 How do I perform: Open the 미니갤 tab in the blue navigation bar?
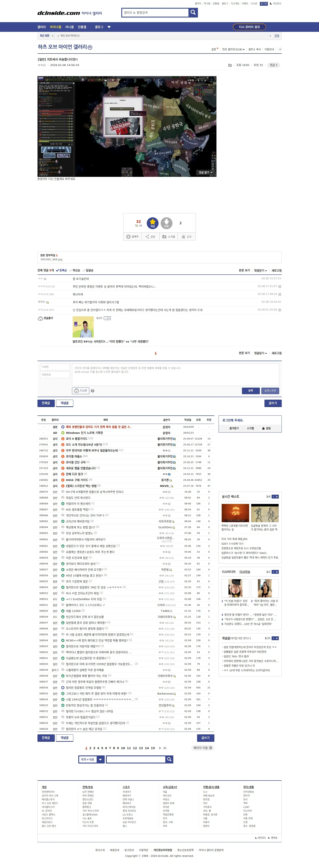[69, 27]
